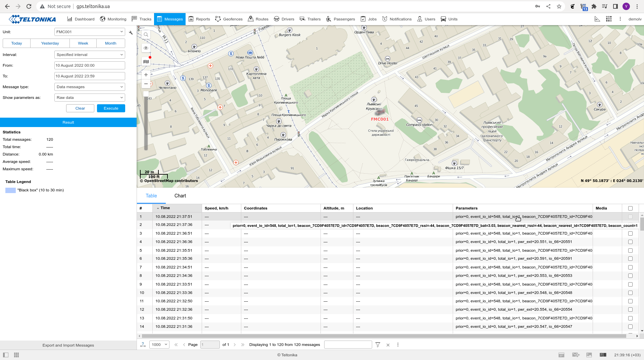This screenshot has height=360, width=644.
Task: Change the page size from 1000 dropdown
Action: tap(159, 344)
